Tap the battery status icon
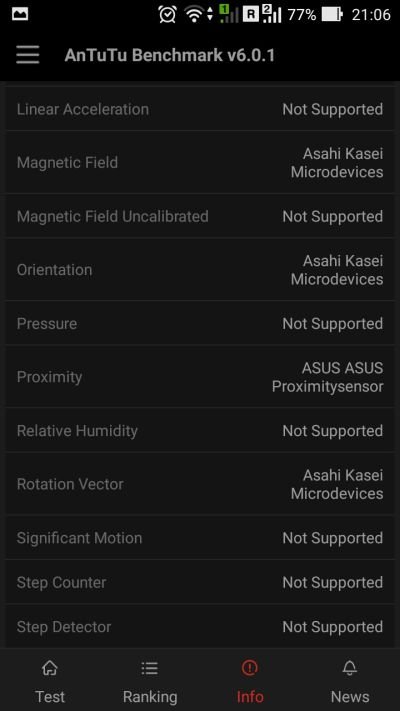 point(332,15)
